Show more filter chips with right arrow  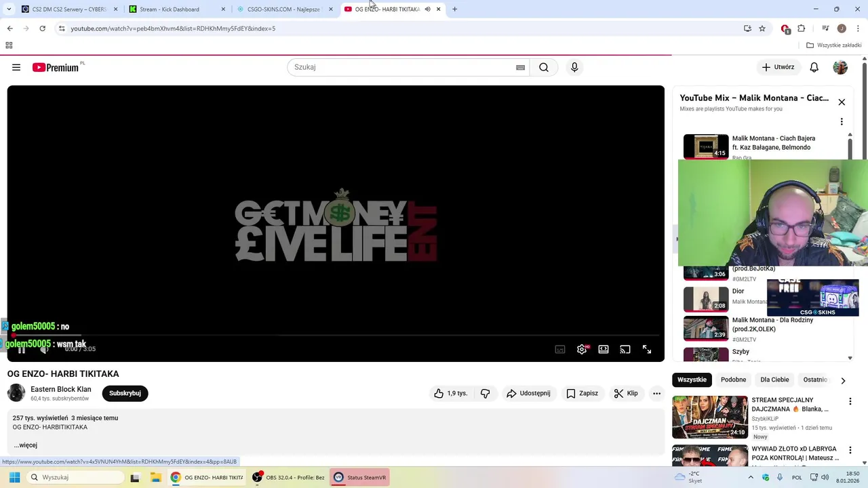(x=843, y=380)
